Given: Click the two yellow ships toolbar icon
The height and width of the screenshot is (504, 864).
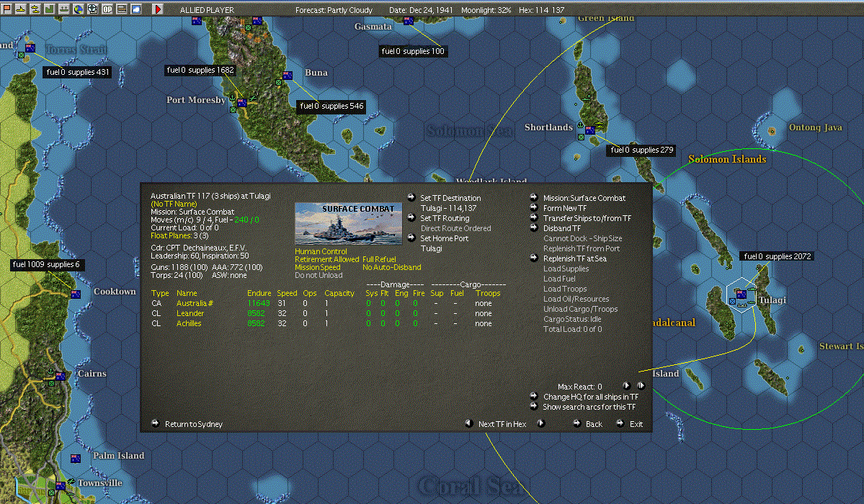Looking at the screenshot, I should pyautogui.click(x=35, y=9).
